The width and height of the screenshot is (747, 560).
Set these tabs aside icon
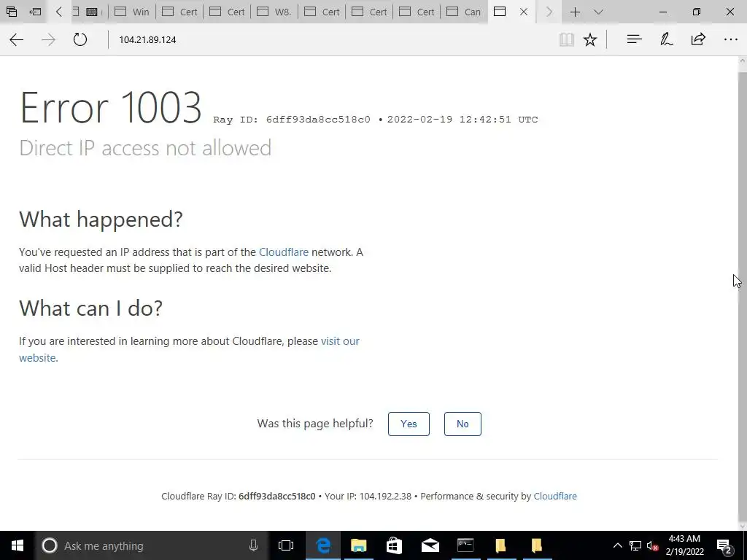tap(35, 12)
